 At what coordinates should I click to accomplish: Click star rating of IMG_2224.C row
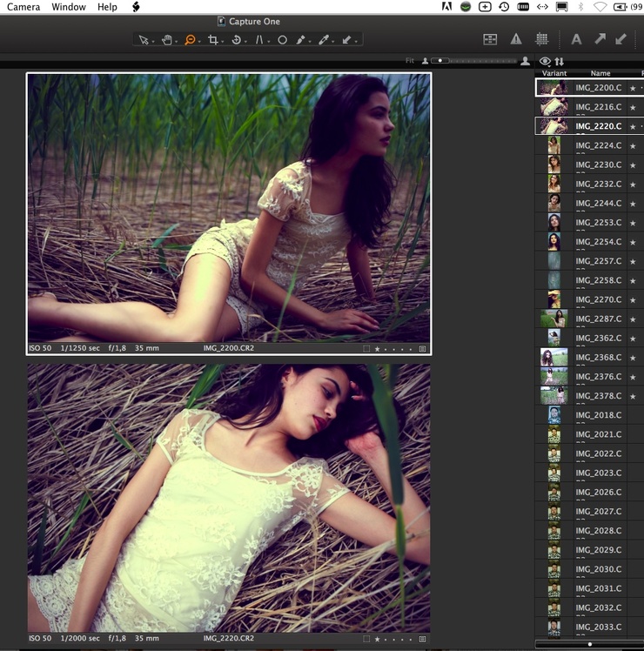[633, 146]
